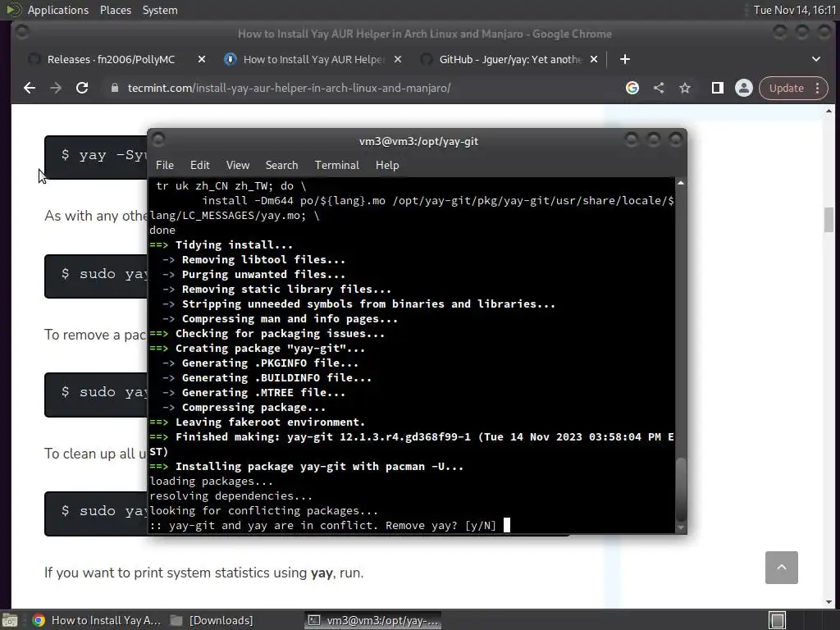Switch to Releases fn2006/PollyMC tab
The width and height of the screenshot is (840, 630).
click(111, 59)
